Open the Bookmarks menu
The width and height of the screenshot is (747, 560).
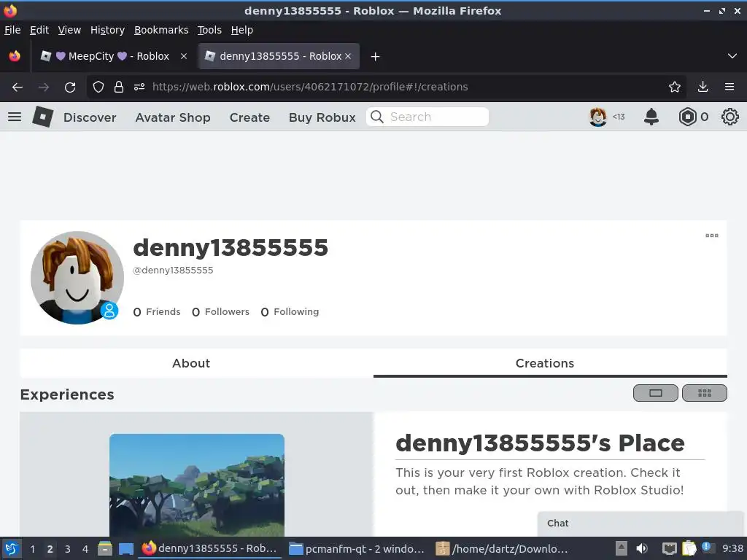tap(161, 30)
